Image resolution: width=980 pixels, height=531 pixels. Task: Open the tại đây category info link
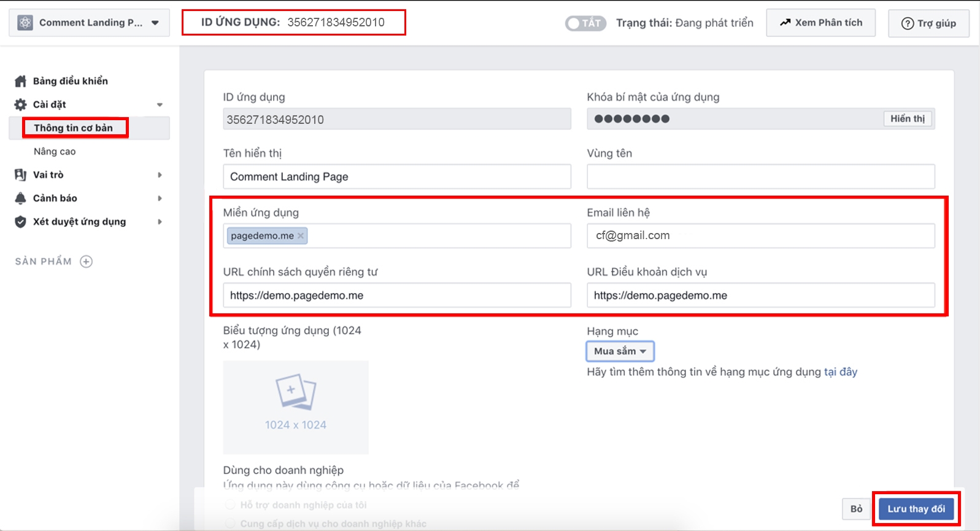840,372
